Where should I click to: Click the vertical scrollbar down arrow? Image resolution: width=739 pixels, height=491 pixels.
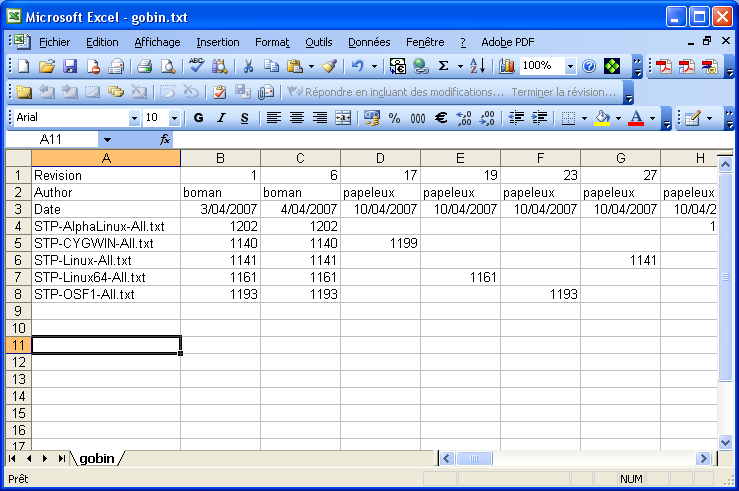point(725,442)
